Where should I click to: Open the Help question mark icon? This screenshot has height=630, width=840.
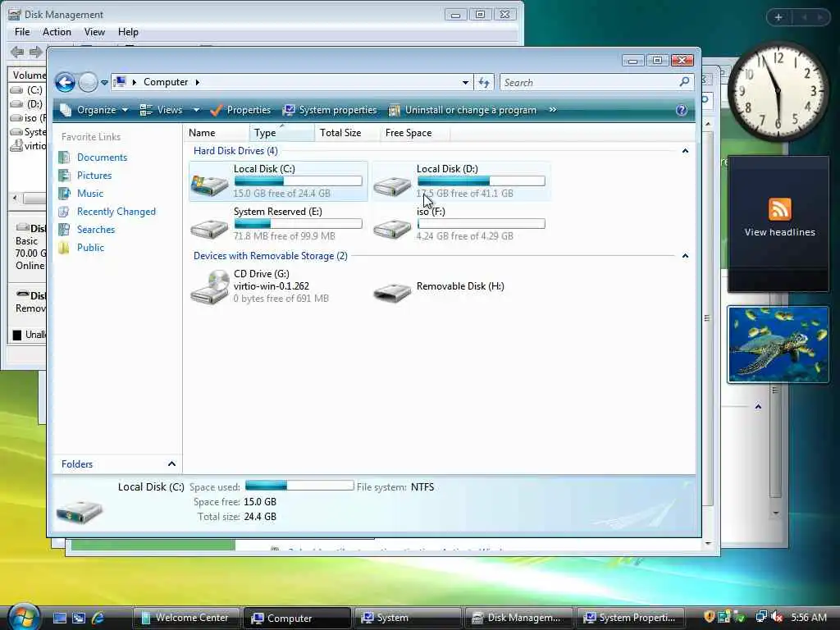(682, 110)
